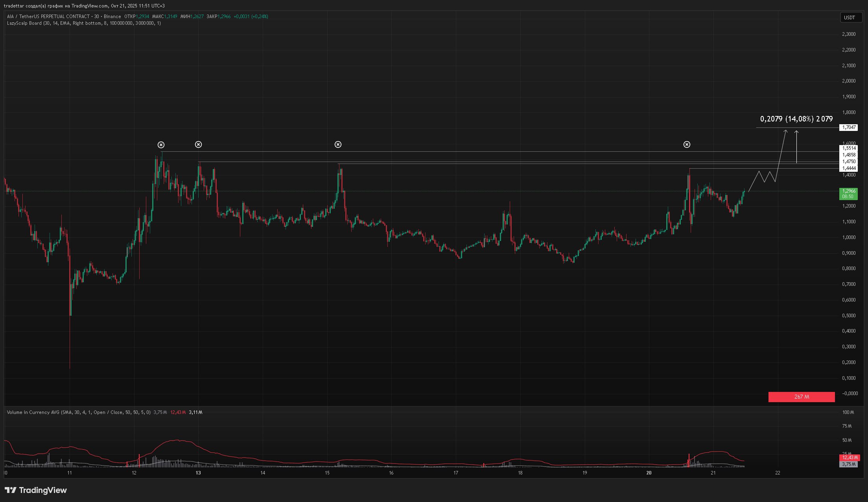
Task: Click the AIA / TetherUS PERPETUAL CONTRACT title
Action: tap(48, 17)
